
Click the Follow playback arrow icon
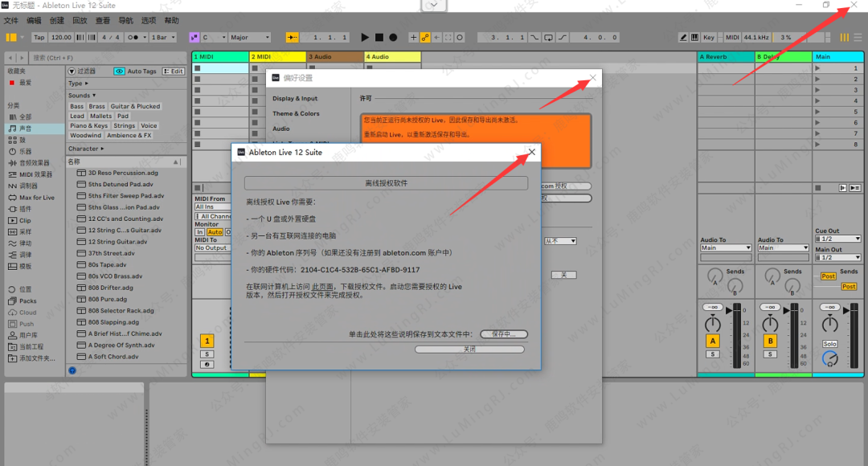coord(292,37)
